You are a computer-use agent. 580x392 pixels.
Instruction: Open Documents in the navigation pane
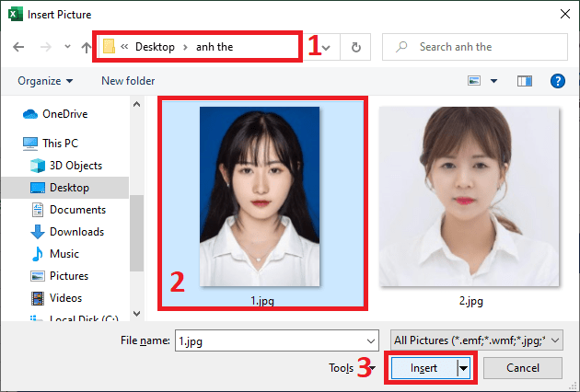(77, 210)
